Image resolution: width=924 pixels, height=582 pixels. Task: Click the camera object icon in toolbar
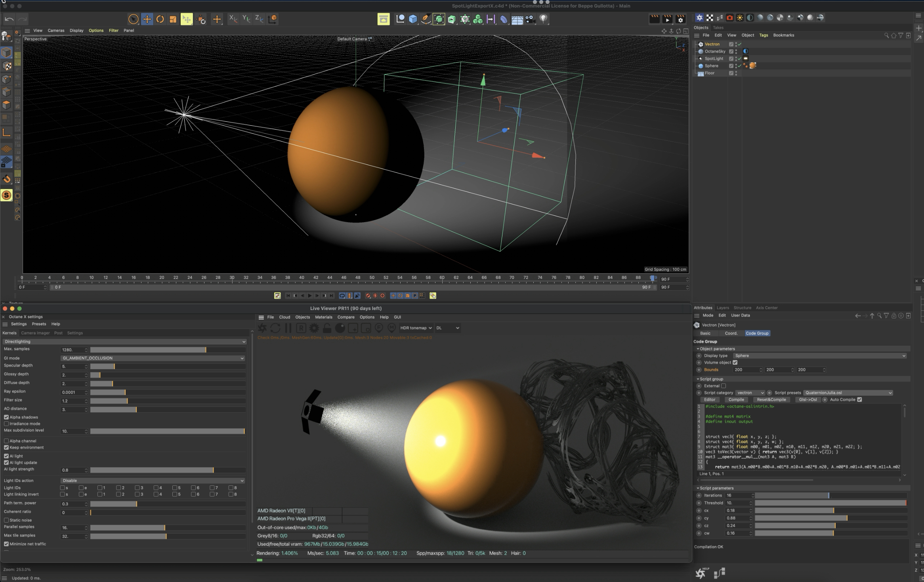pos(530,19)
